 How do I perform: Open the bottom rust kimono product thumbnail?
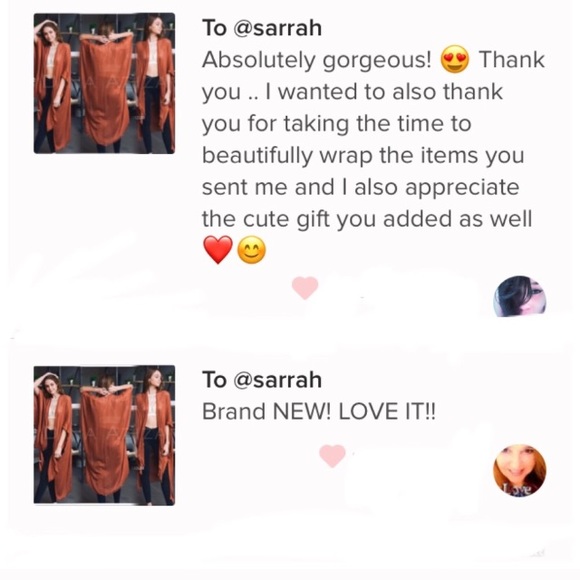pos(104,435)
